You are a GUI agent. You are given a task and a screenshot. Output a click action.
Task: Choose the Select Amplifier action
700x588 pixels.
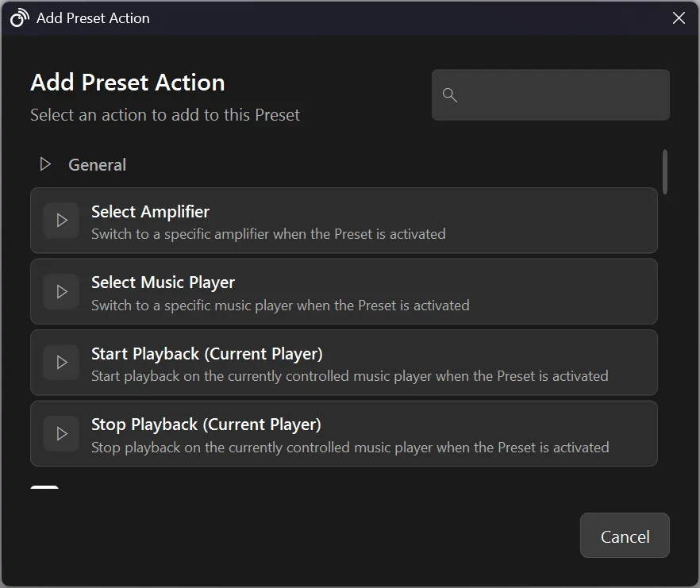coord(344,221)
